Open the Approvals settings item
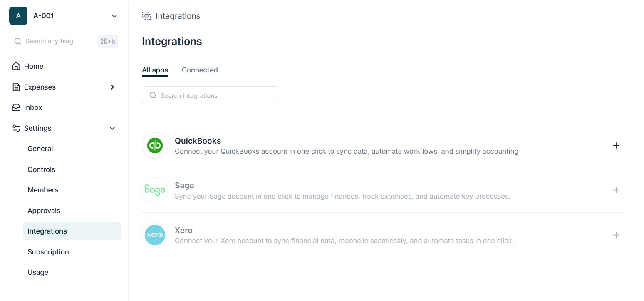 pyautogui.click(x=44, y=211)
